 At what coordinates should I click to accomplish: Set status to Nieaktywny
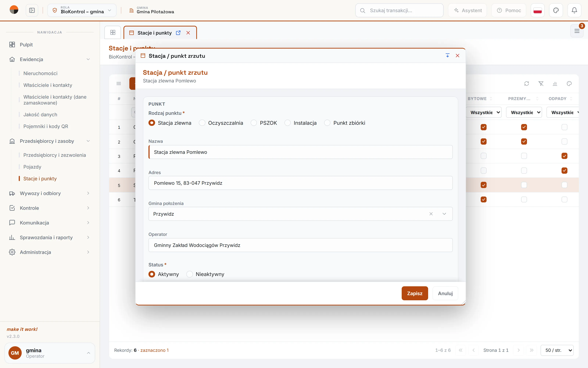pyautogui.click(x=205, y=274)
